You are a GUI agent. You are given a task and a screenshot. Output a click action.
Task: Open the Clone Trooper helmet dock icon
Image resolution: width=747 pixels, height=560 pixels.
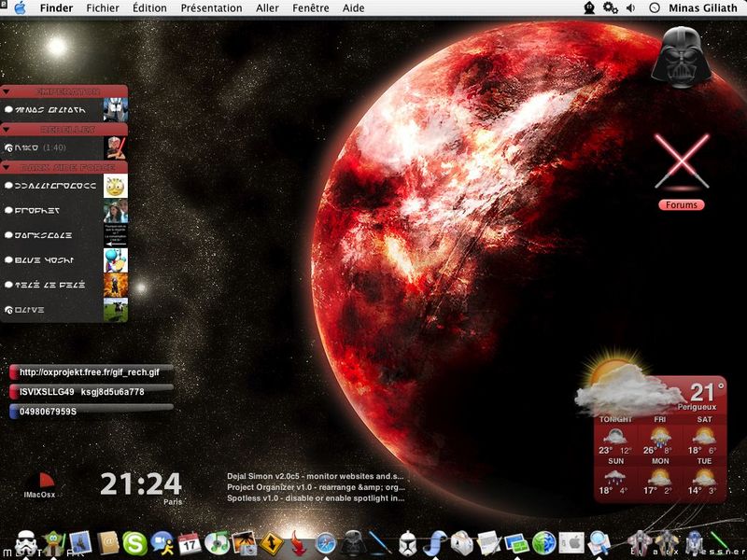[408, 543]
